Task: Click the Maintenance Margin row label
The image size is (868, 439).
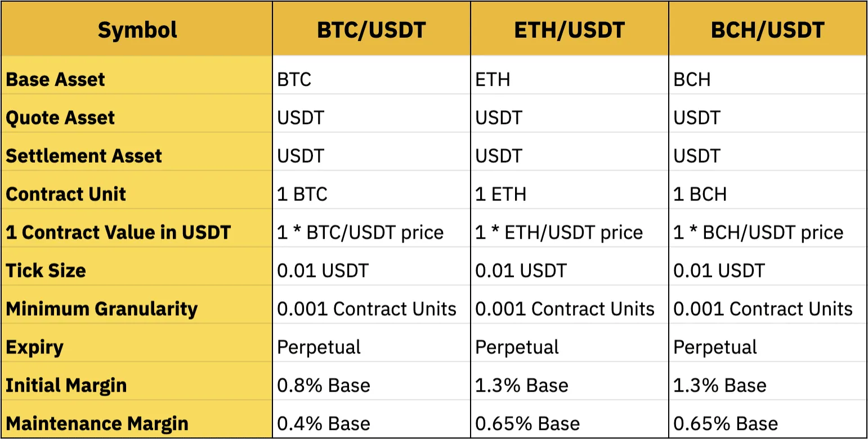Action: tap(97, 424)
